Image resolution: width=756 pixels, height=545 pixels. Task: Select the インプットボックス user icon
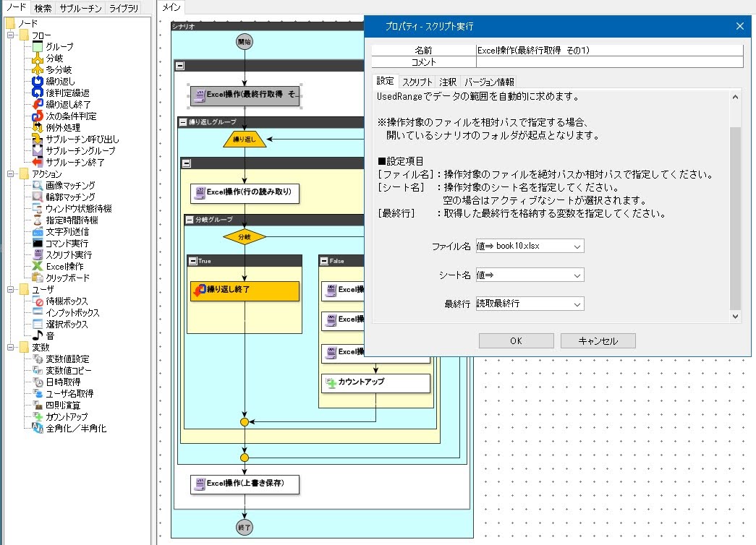click(x=38, y=313)
